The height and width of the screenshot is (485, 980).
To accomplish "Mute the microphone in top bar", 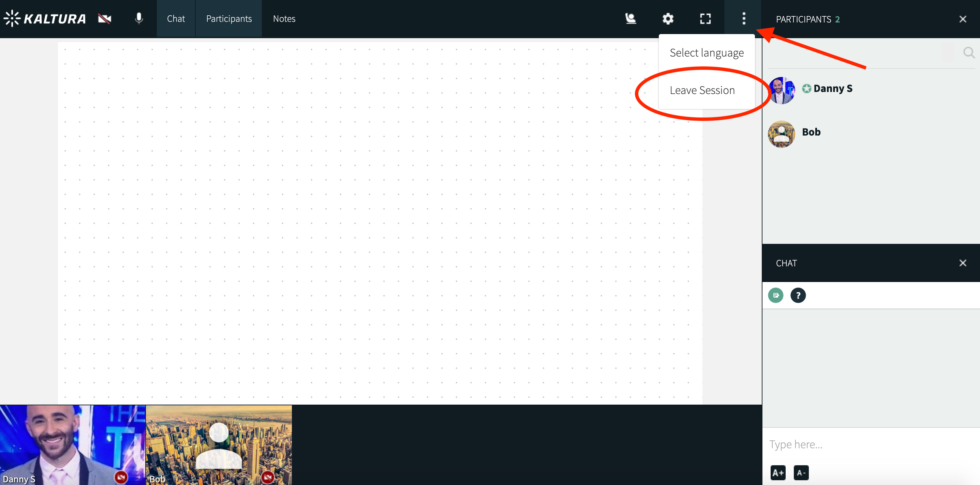I will (139, 19).
